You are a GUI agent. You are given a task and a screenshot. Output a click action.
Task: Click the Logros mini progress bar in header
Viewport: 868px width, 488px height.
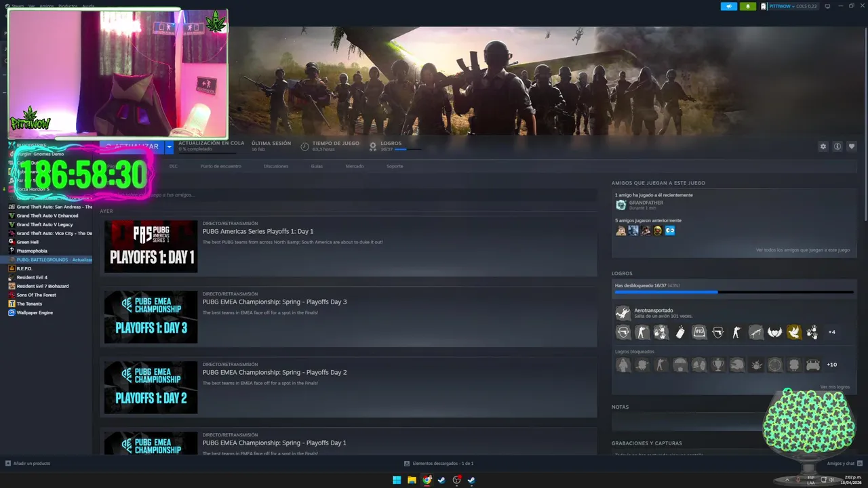409,149
